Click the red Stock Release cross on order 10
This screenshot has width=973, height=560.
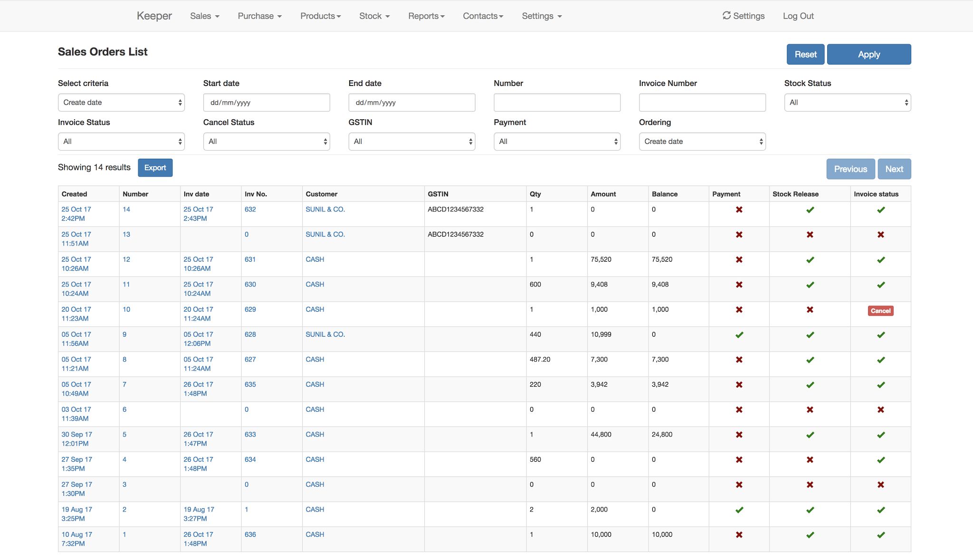point(810,310)
